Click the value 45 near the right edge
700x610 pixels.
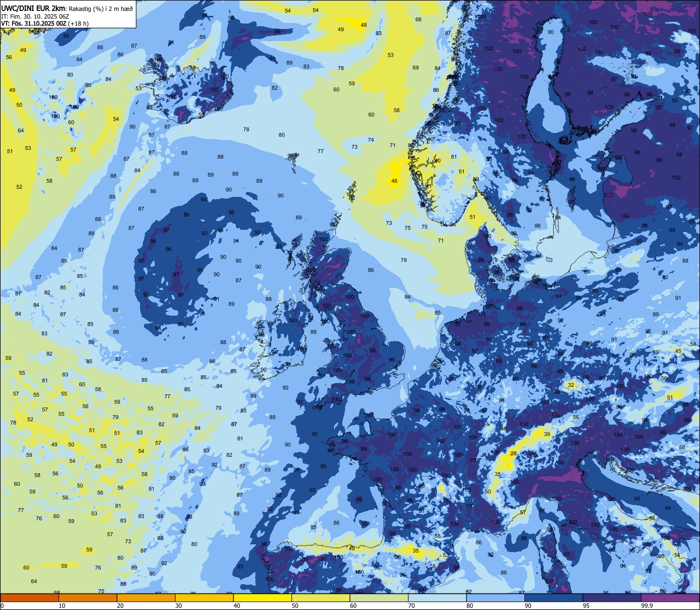point(679,351)
